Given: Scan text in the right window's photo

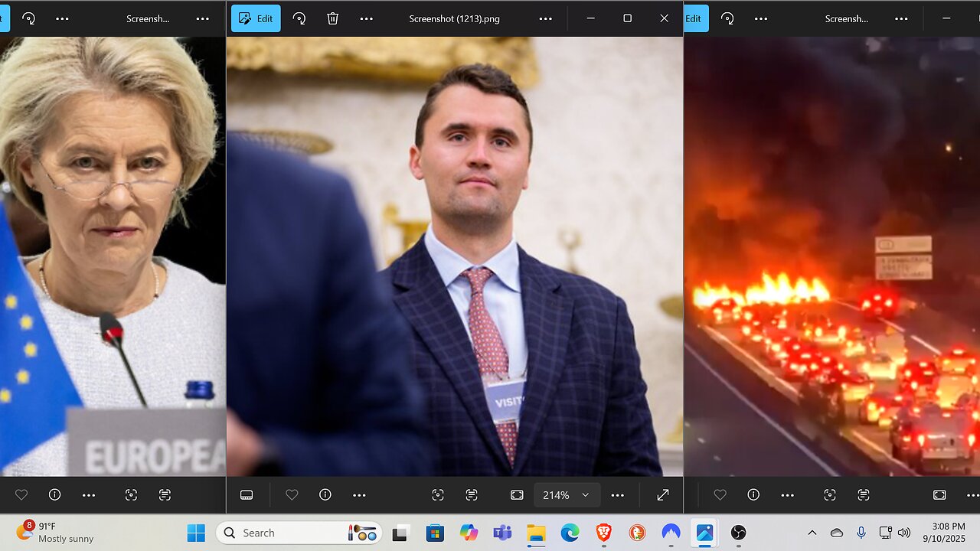Looking at the screenshot, I should (864, 495).
